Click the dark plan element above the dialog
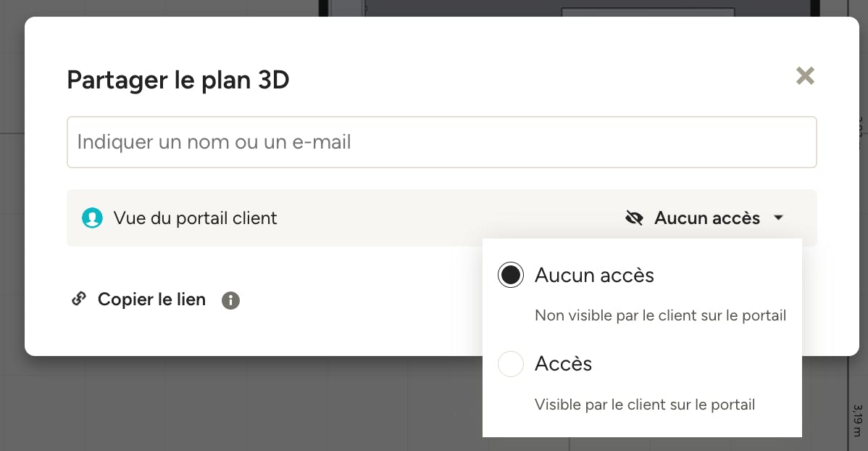The image size is (868, 451). click(x=569, y=8)
